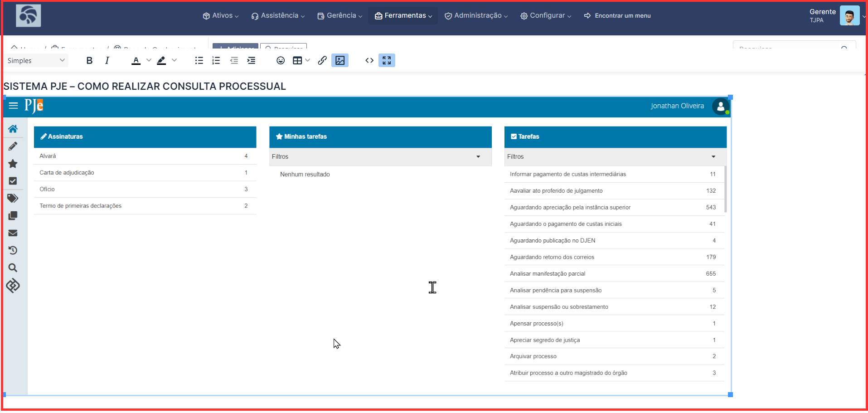
Task: Toggle fullscreen mode of the editor
Action: tap(387, 60)
